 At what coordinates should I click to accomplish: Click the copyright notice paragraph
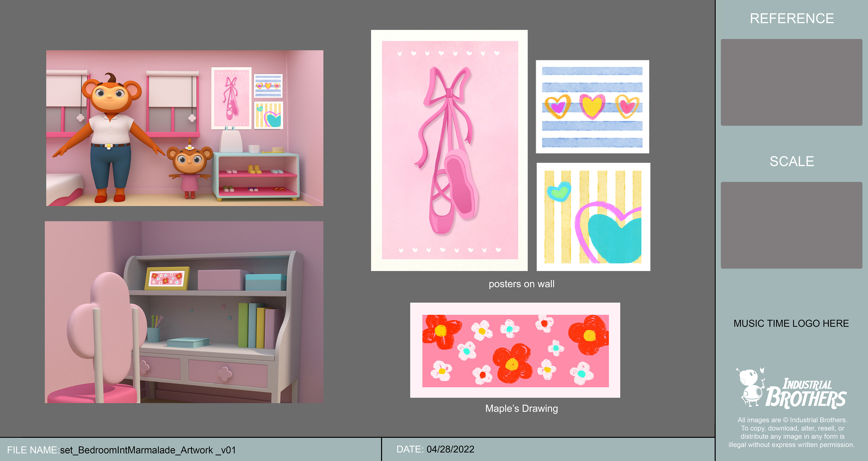(x=792, y=432)
